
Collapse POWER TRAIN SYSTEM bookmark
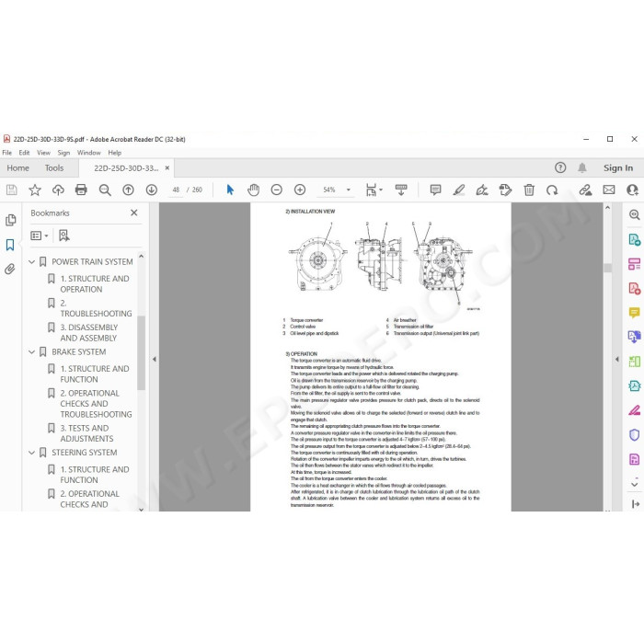31,261
